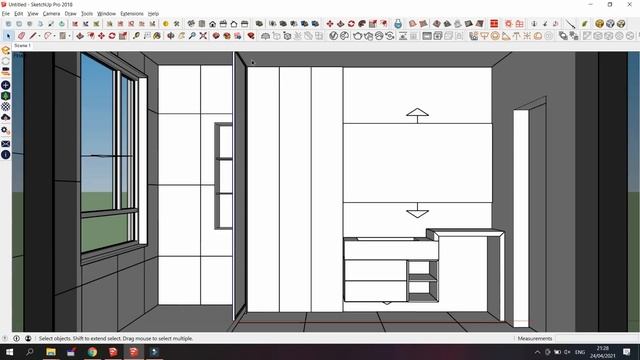Open the cyan padlock icon
The height and width of the screenshot is (360, 640).
point(398,24)
